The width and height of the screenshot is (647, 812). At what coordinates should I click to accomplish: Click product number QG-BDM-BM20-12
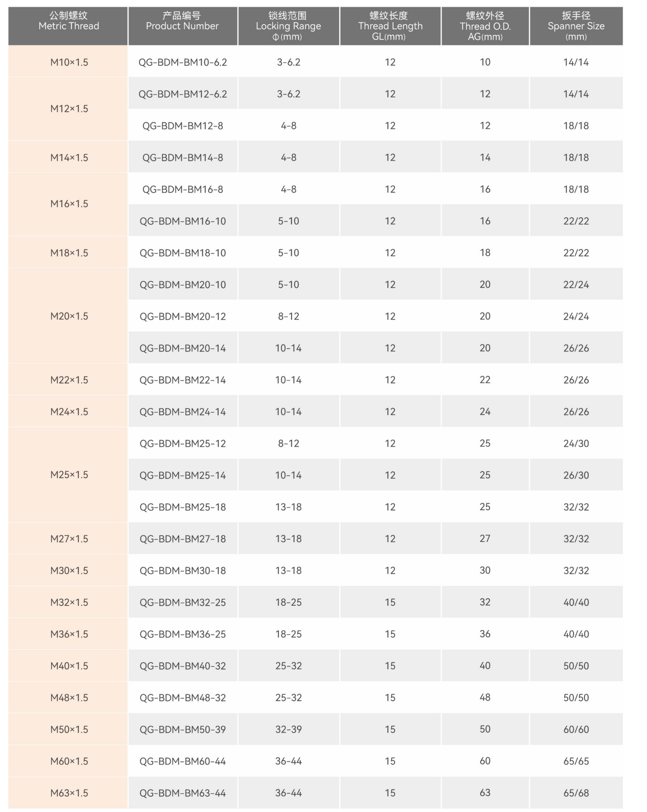pyautogui.click(x=183, y=316)
